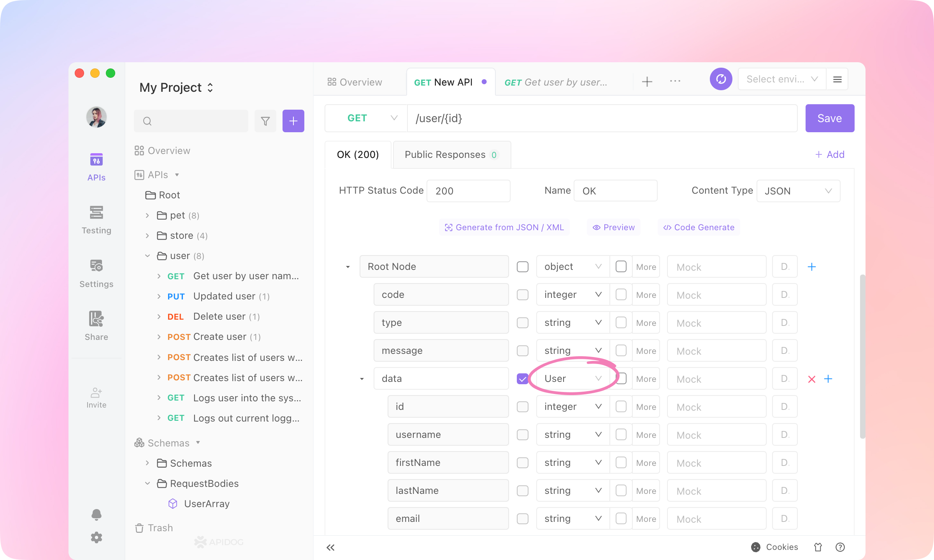Toggle checkbox beside More in type row
934x560 pixels.
tap(621, 322)
